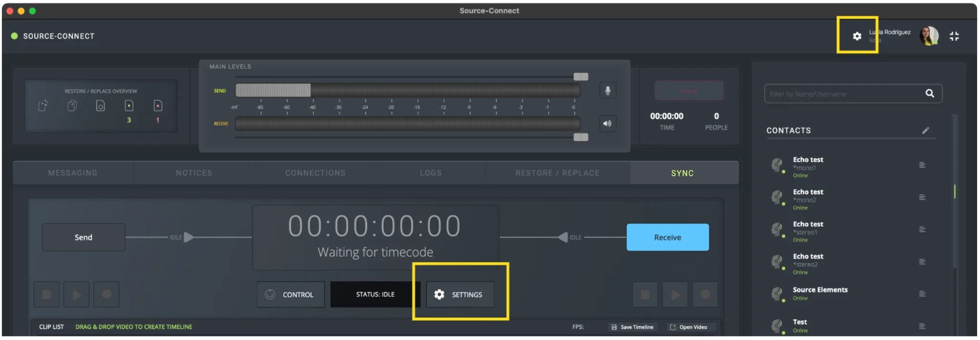The width and height of the screenshot is (980, 340).
Task: Switch to the LOGS tab
Action: [431, 173]
